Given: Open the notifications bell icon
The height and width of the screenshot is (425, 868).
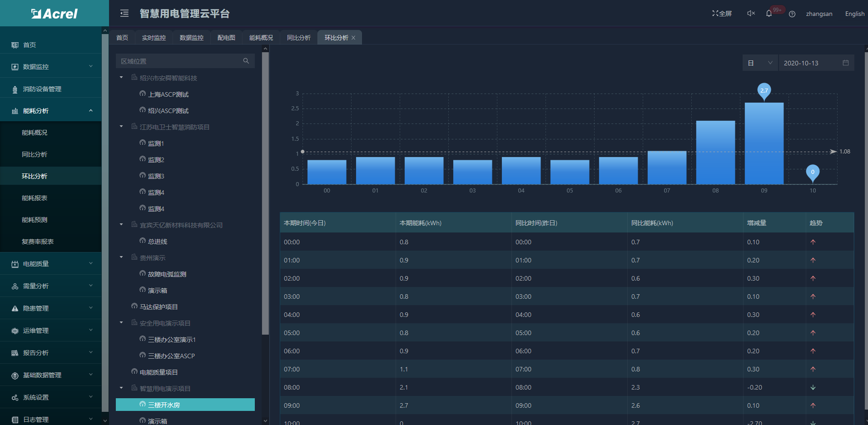Looking at the screenshot, I should (769, 14).
